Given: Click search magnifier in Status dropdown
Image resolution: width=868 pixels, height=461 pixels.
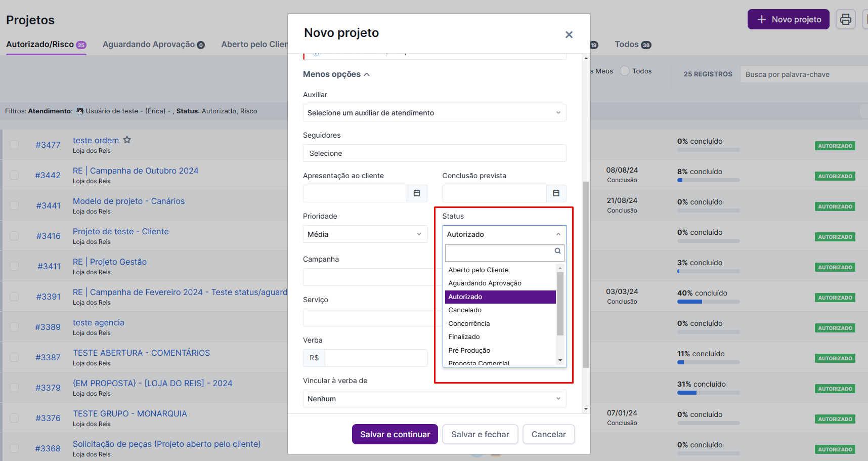Looking at the screenshot, I should [557, 251].
